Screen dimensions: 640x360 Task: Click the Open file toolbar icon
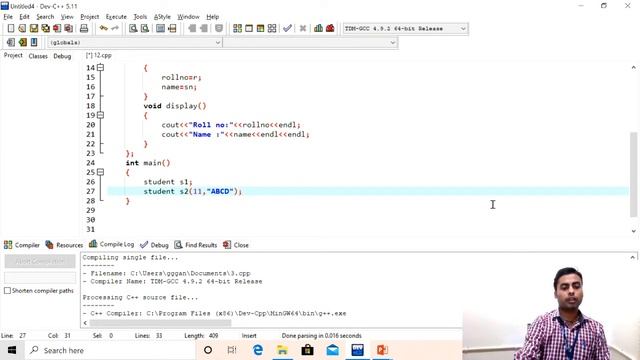[22, 28]
